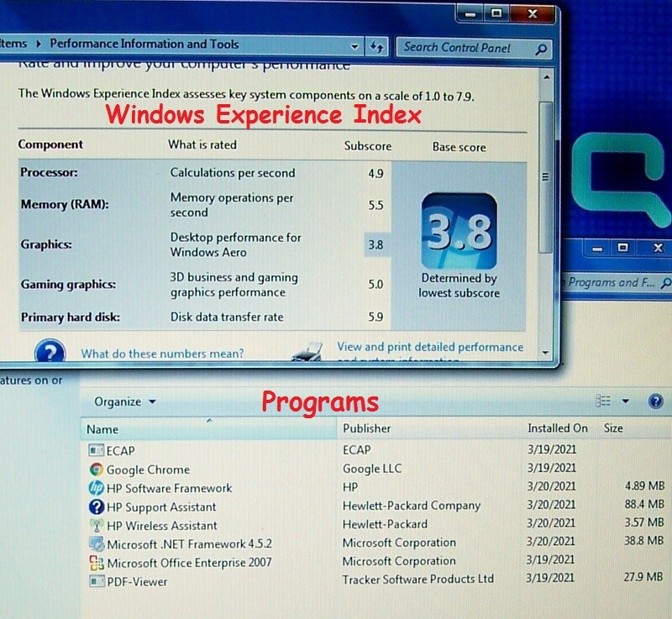This screenshot has height=619, width=672.
Task: Minimize the Programs and Features window
Action: coord(597,249)
